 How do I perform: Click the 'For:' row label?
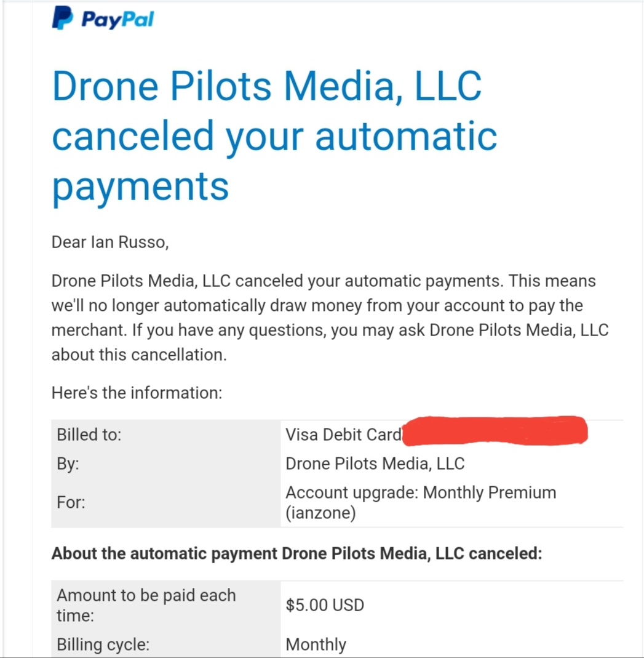tap(71, 502)
